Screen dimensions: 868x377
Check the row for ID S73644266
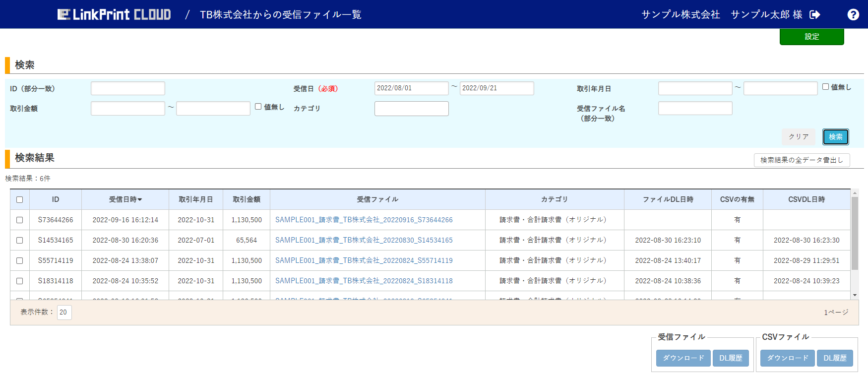point(20,220)
